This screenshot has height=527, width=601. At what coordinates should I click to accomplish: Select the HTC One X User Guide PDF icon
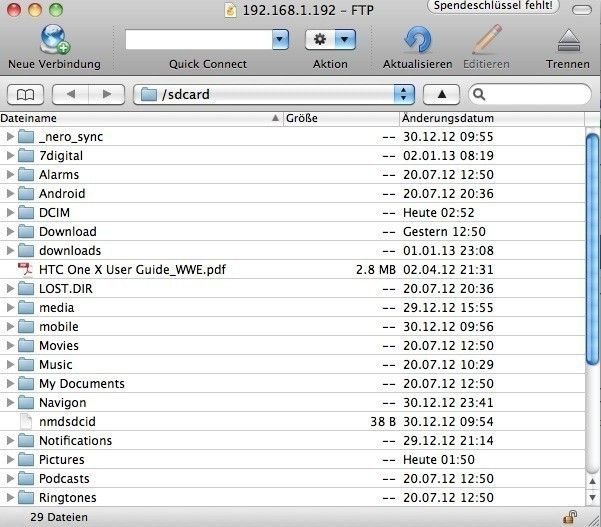[26, 269]
